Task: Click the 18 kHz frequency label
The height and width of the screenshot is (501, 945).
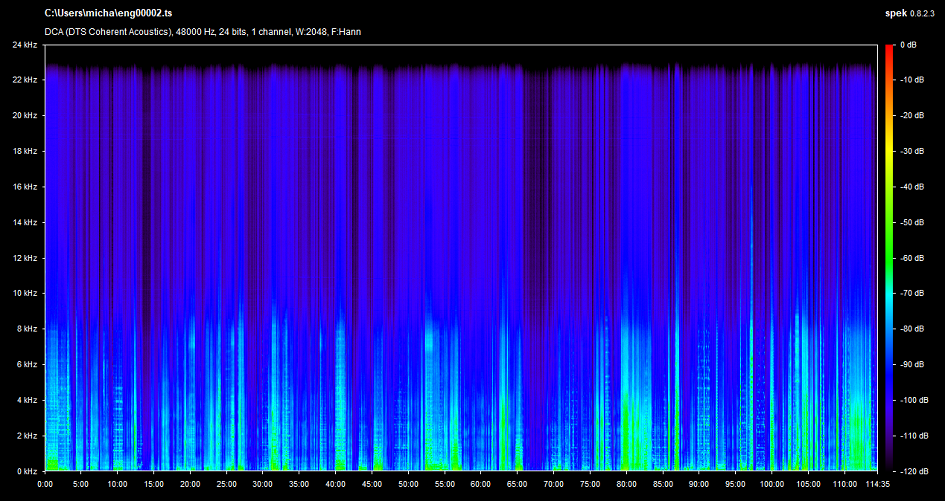Action: click(x=25, y=151)
